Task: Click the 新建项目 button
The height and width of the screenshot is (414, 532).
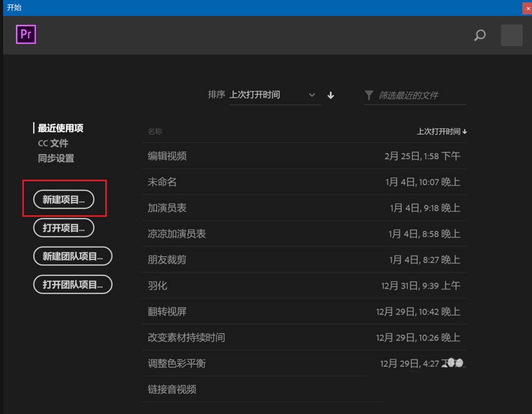Action: tap(64, 199)
